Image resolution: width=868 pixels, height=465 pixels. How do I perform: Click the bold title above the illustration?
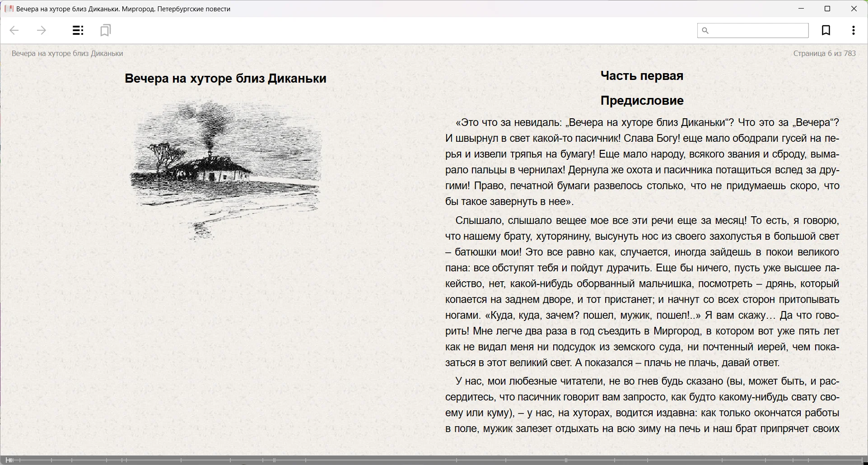pos(225,79)
